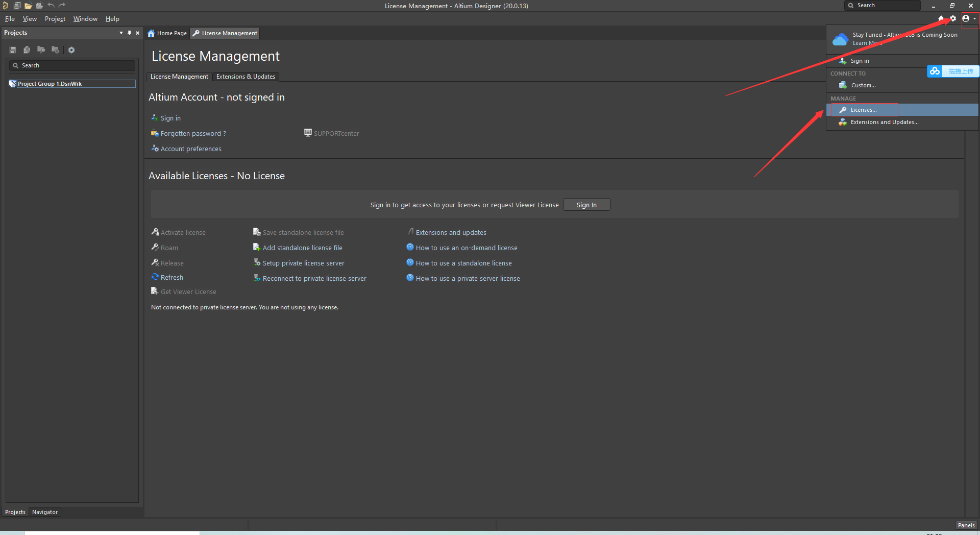980x535 pixels.
Task: Open How to use a private server license
Action: point(468,278)
